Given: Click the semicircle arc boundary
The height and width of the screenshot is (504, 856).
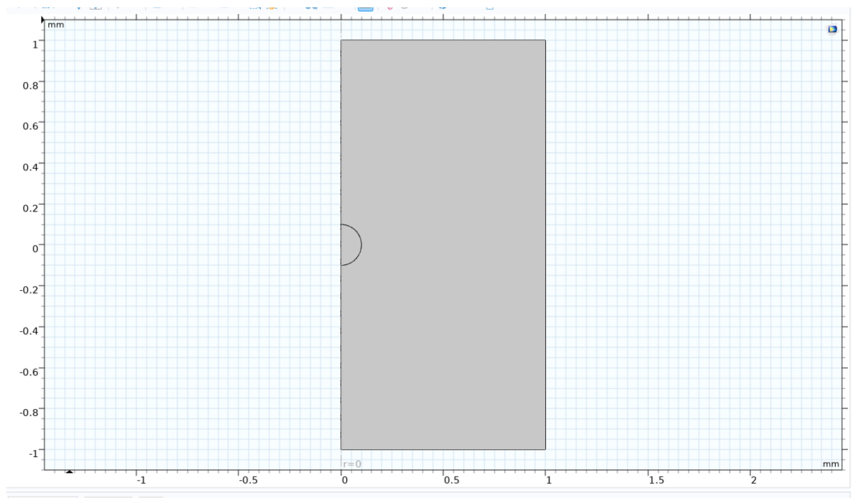Looking at the screenshot, I should [362, 245].
